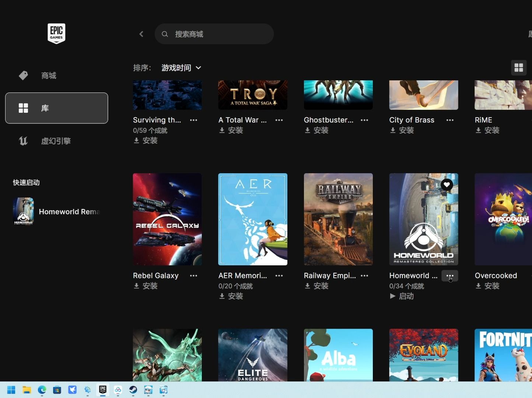Open the 商城 store section
Screen dimensions: 532x398
click(56, 76)
